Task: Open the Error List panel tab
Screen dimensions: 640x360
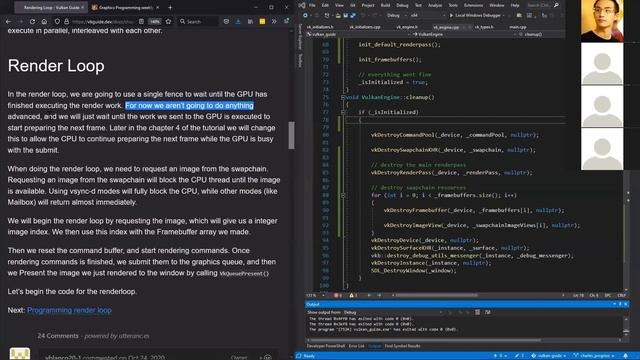Action: click(356, 346)
